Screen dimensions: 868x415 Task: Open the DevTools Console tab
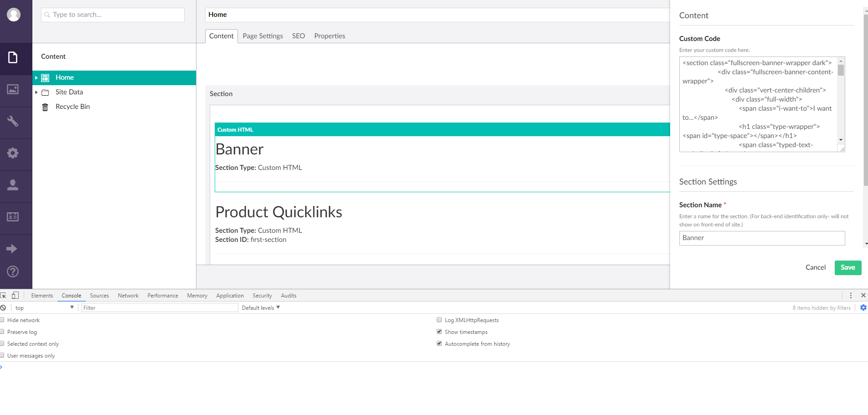pyautogui.click(x=72, y=296)
